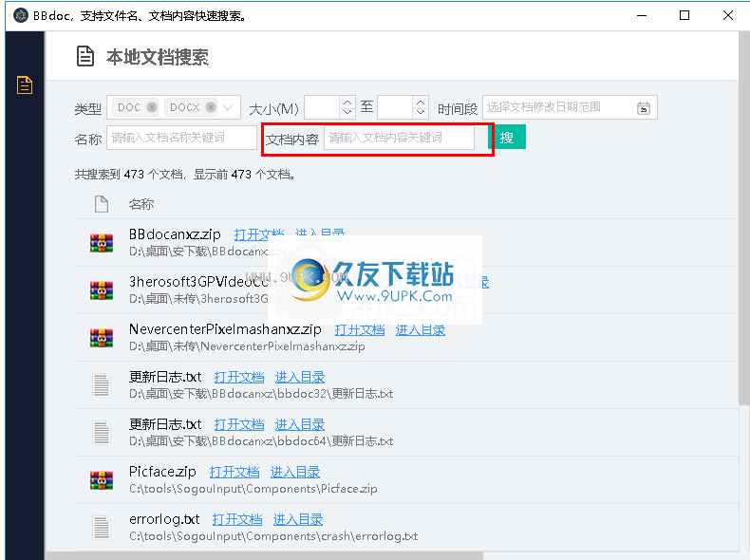This screenshot has height=560, width=750.
Task: Click the 3herosoft3GPVideo archive icon
Action: 102,290
